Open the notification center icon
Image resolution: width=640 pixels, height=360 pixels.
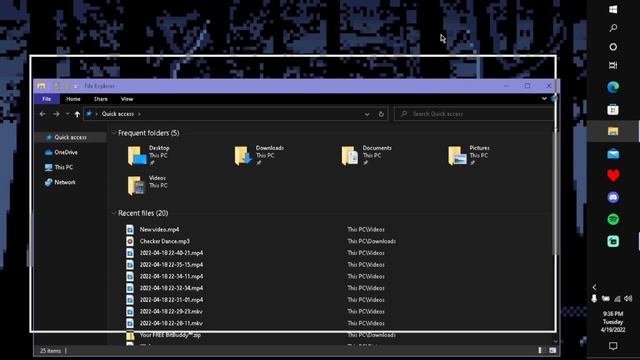click(613, 346)
